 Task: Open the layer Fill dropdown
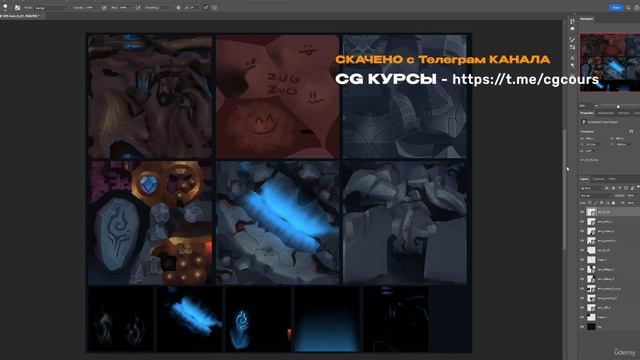tap(631, 202)
